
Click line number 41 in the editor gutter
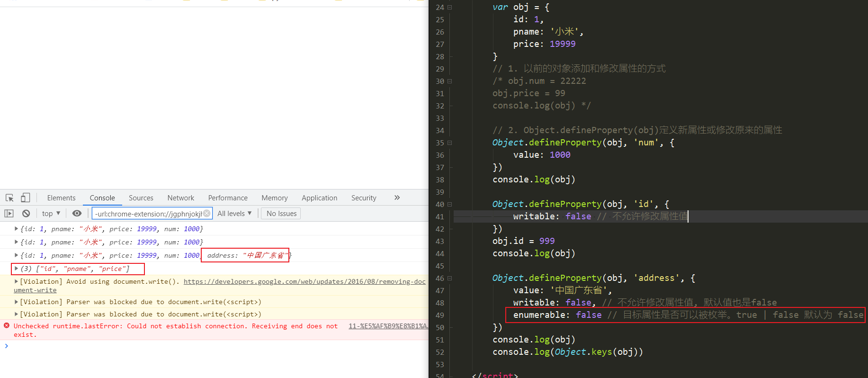coord(440,216)
